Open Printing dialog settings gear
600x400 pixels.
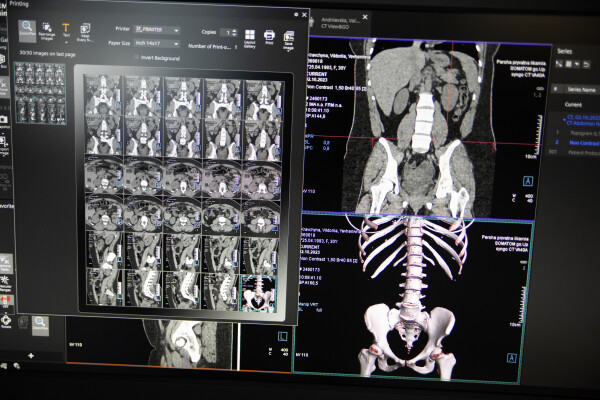pos(296,15)
